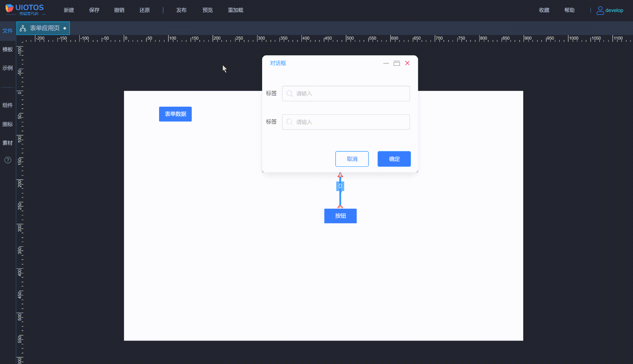Switch to the 示例 sidebar tab
Viewport: 633px width, 364px height.
(8, 68)
